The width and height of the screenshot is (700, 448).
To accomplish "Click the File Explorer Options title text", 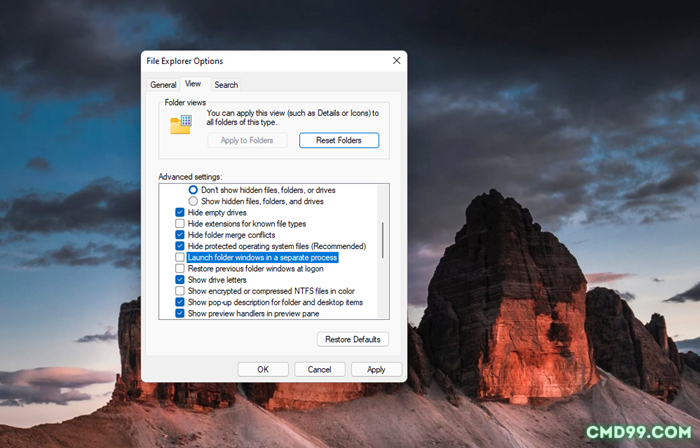I will point(185,61).
